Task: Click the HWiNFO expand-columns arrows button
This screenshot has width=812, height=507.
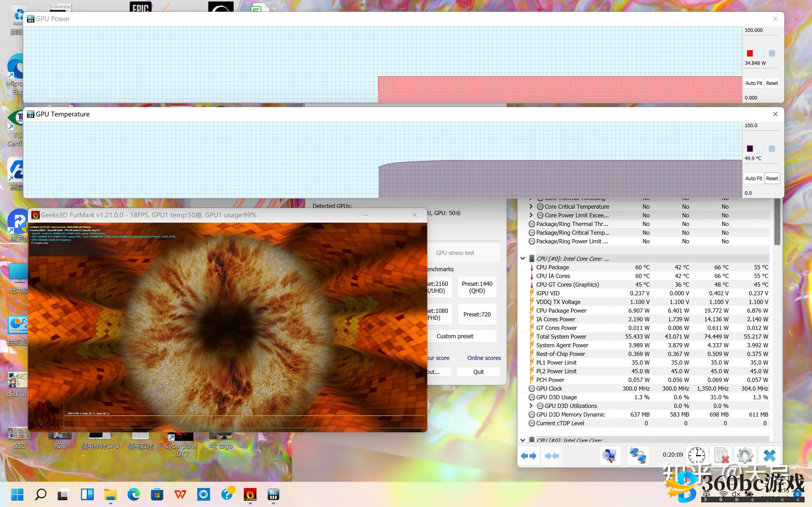Action: (x=528, y=456)
